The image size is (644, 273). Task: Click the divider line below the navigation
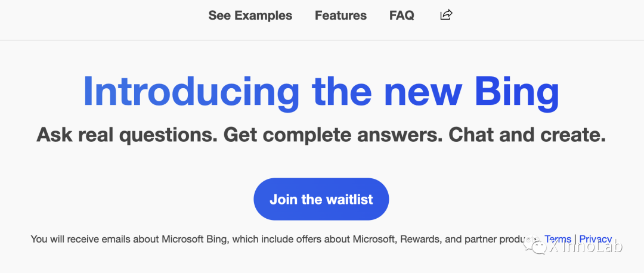coord(322,40)
